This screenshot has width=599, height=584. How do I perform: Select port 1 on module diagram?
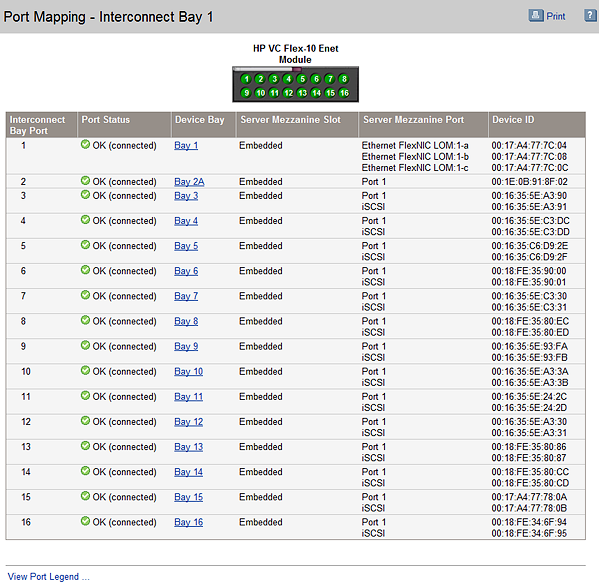pyautogui.click(x=246, y=79)
